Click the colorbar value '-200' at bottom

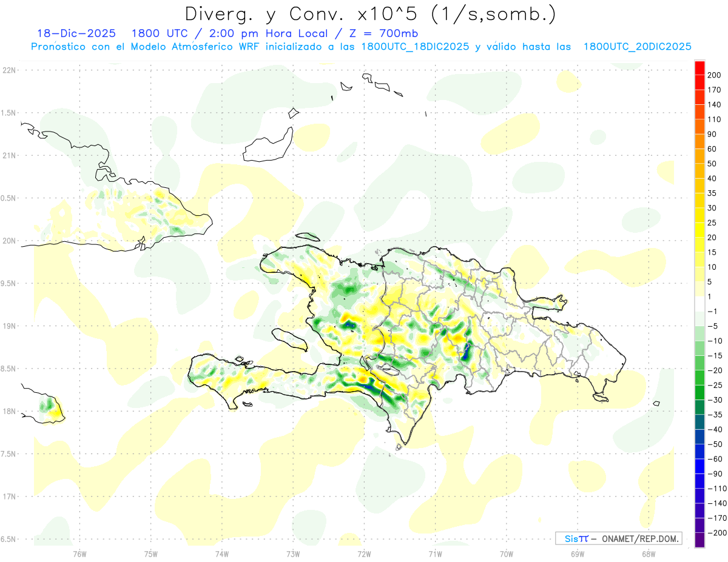tap(716, 532)
